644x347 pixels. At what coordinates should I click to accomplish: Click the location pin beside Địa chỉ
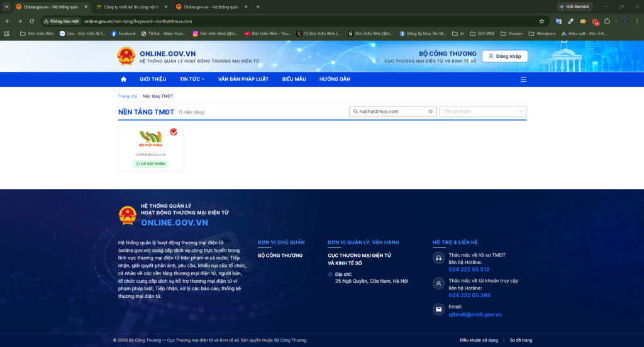[x=330, y=275]
